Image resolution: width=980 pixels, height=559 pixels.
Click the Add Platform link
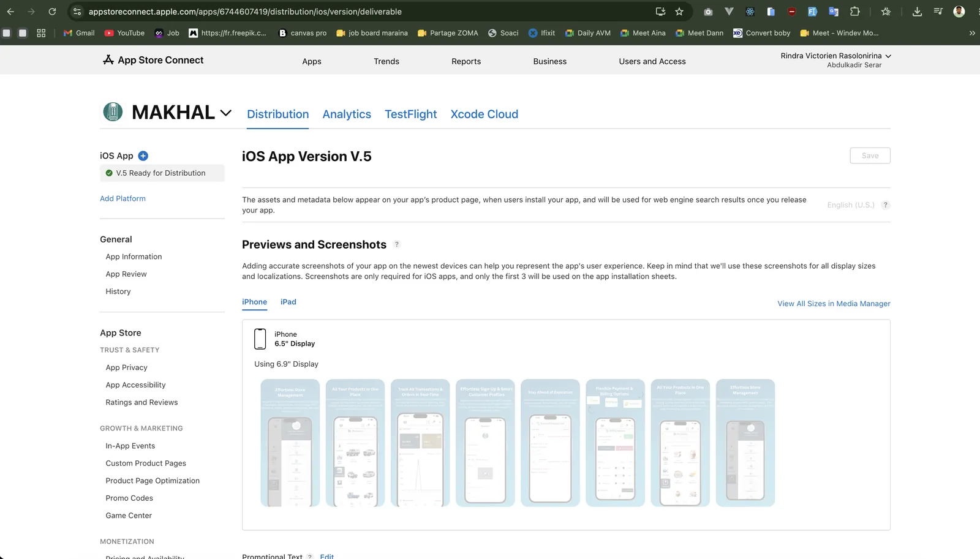(123, 198)
